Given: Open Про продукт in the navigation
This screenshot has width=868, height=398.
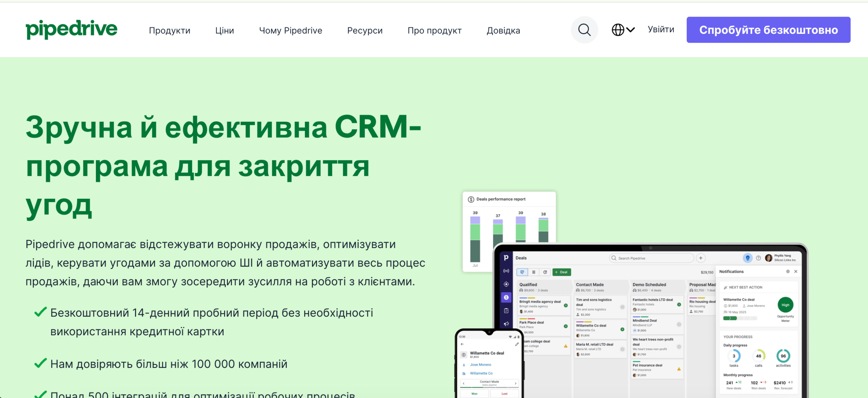Looking at the screenshot, I should pyautogui.click(x=434, y=31).
